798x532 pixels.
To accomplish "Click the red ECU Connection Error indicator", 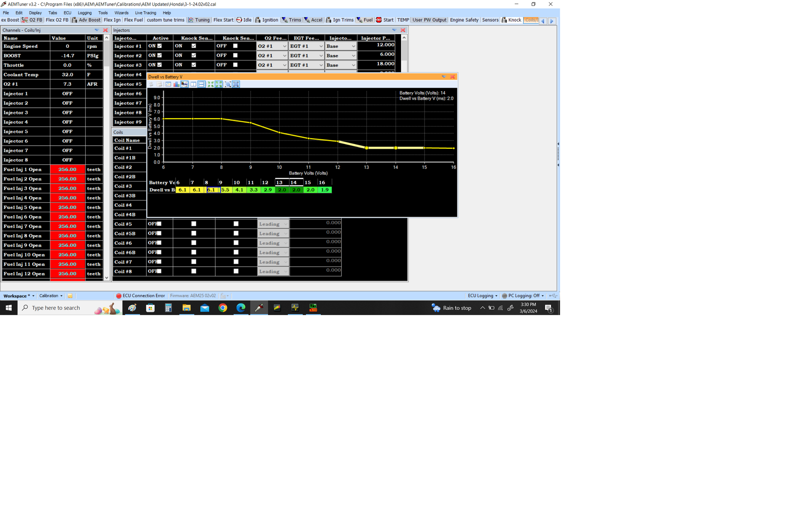I will (x=140, y=296).
